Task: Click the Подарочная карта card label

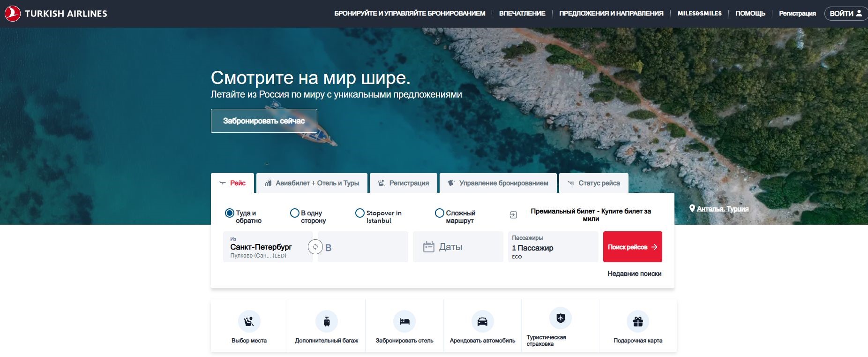Action: tap(638, 341)
